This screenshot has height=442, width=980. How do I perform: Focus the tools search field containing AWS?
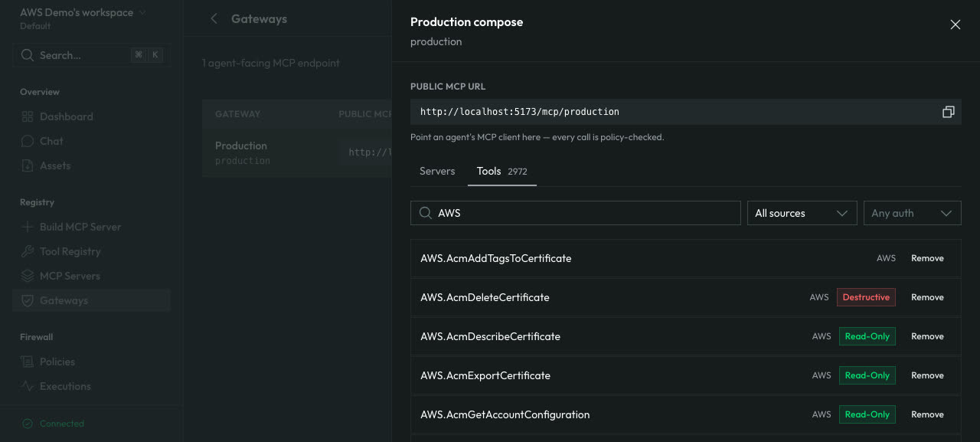(576, 213)
